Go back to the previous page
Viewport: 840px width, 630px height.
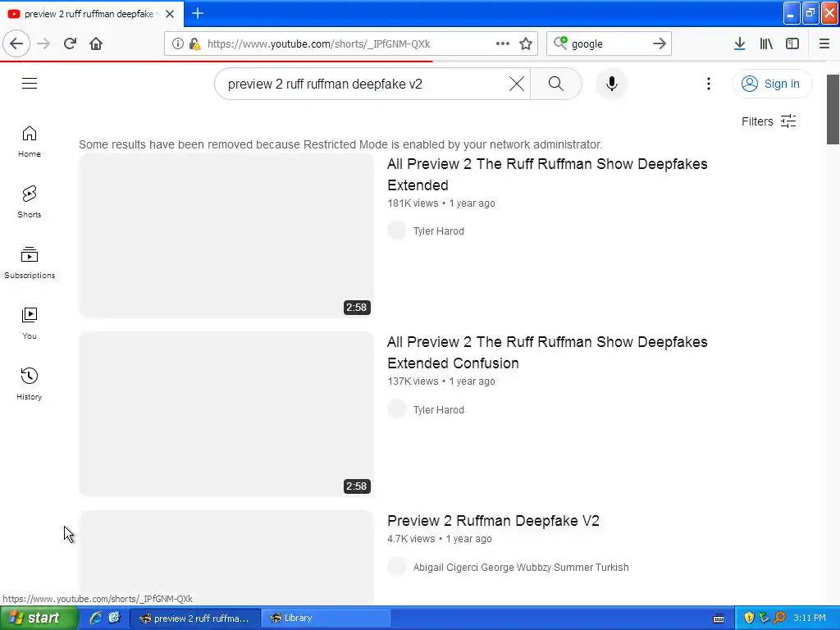[x=16, y=43]
